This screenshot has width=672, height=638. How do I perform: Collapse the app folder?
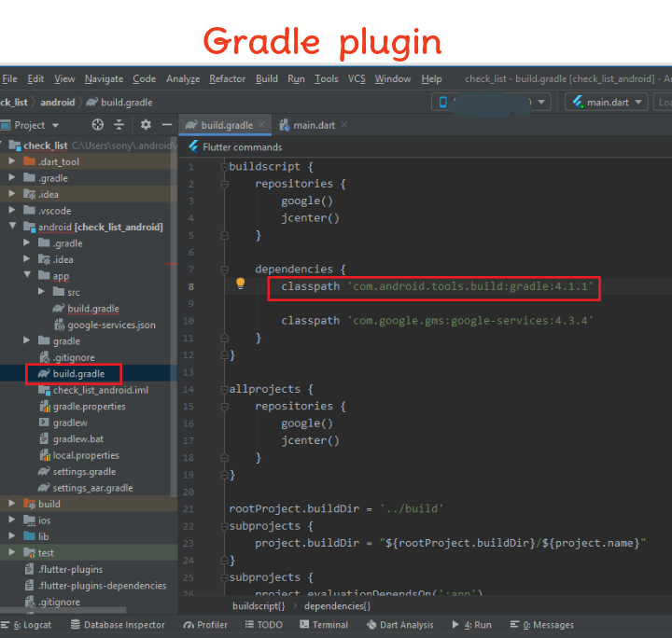point(27,274)
